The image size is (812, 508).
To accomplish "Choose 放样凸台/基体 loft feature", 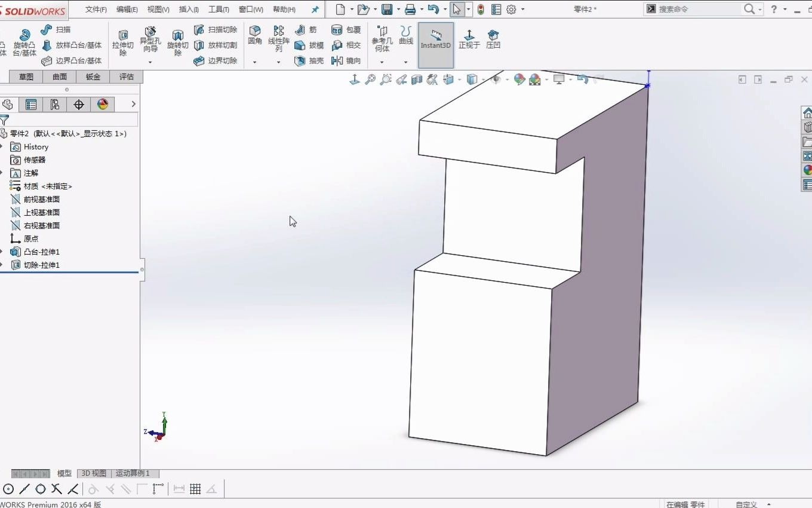I will [x=71, y=45].
